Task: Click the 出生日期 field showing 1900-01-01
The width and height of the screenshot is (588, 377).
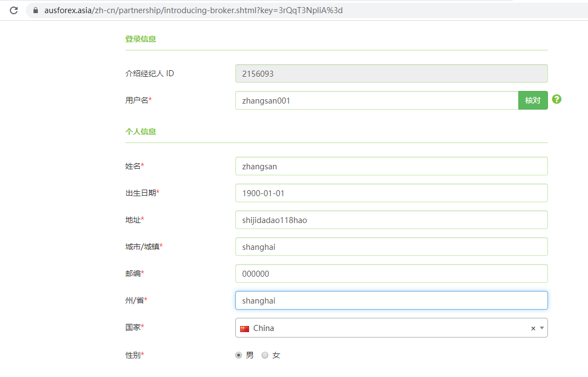Action: click(x=391, y=193)
